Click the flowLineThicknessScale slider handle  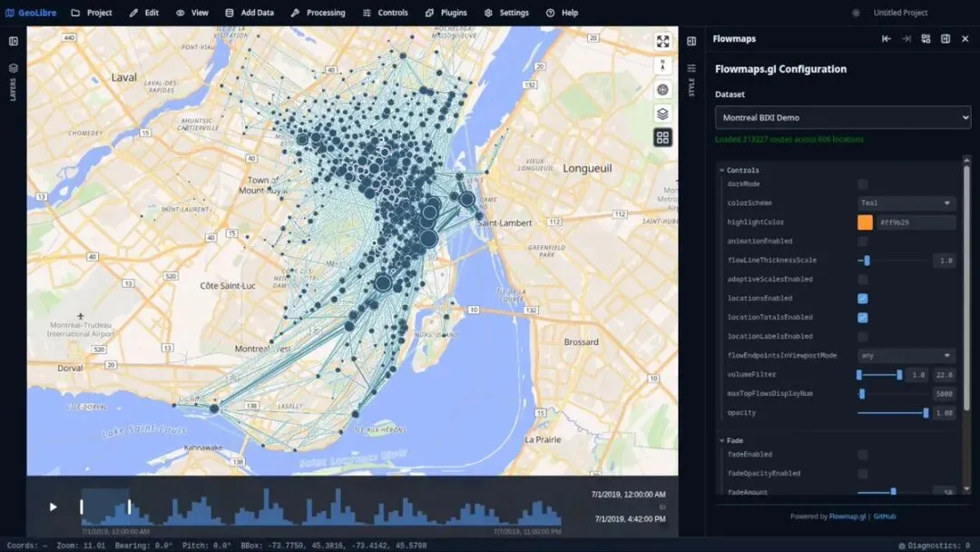coord(867,260)
